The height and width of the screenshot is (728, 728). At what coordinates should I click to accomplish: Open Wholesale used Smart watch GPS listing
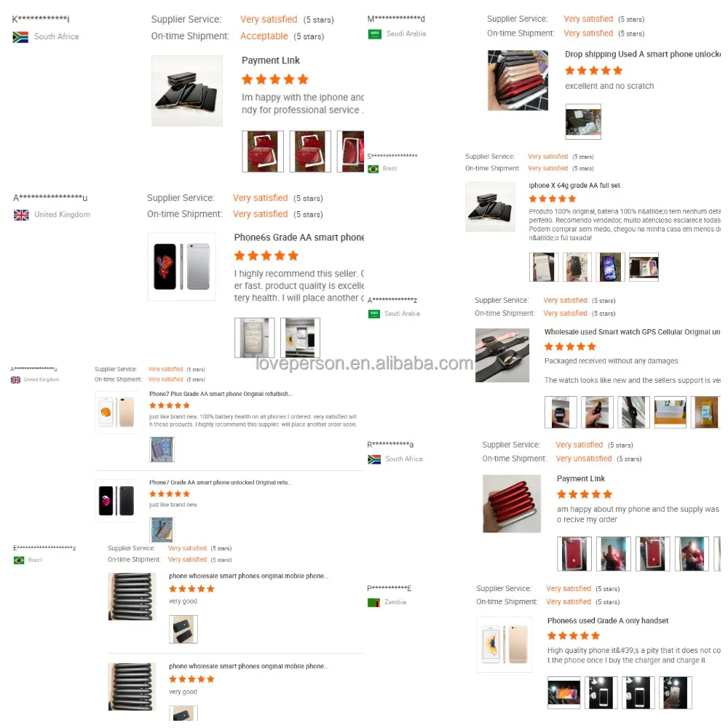point(632,332)
